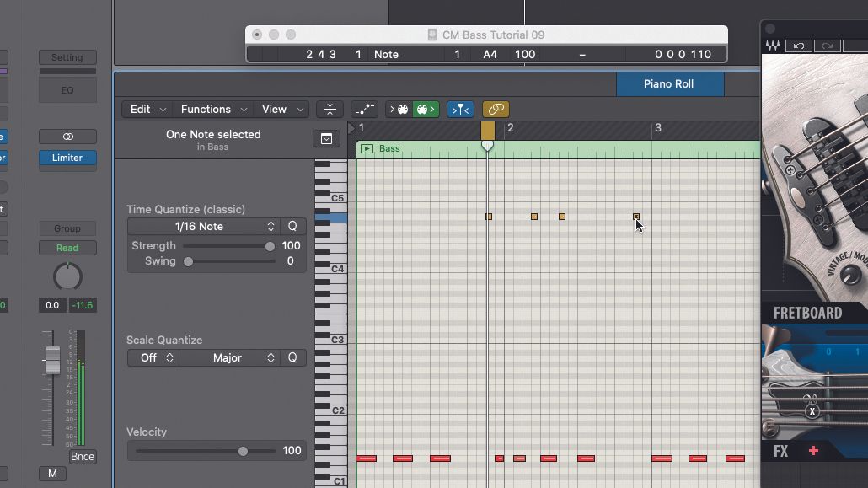Screen dimensions: 868x488
Task: Click the Waves logo in plugin header
Action: click(773, 46)
